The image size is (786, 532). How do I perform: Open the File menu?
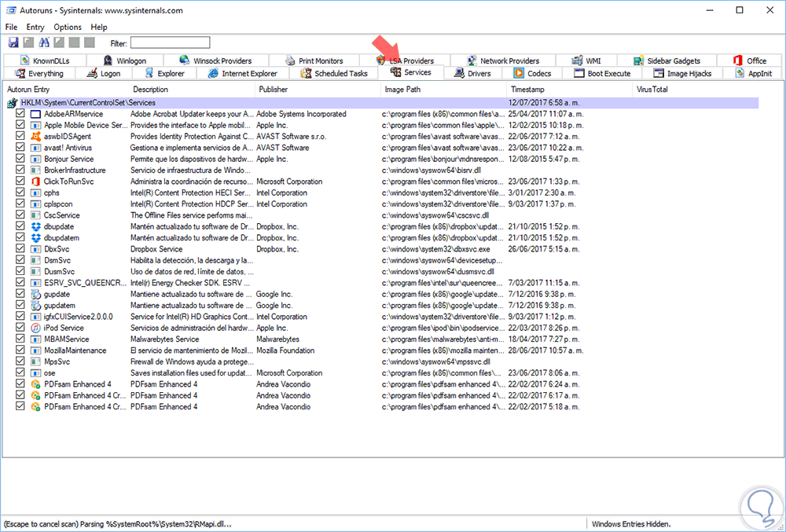(x=11, y=27)
